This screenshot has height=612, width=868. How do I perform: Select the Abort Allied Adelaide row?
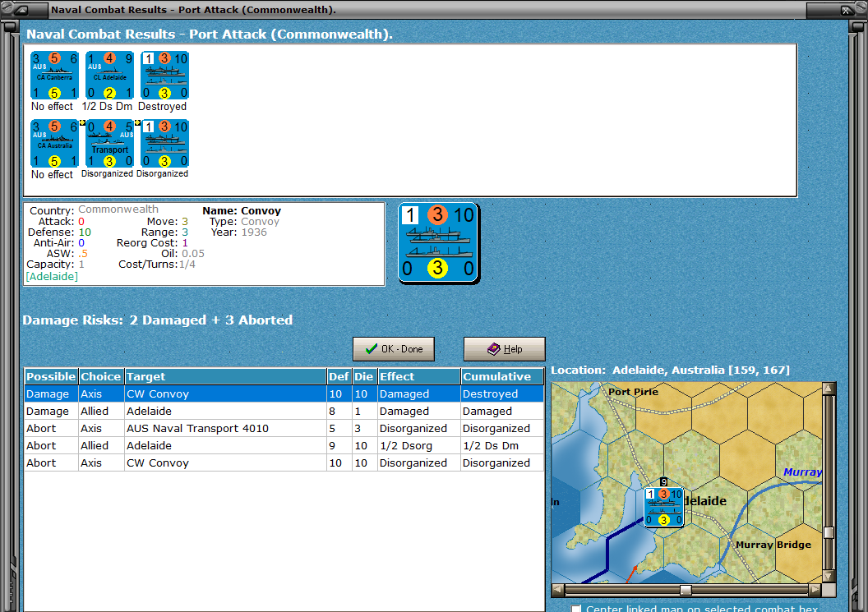pyautogui.click(x=284, y=445)
